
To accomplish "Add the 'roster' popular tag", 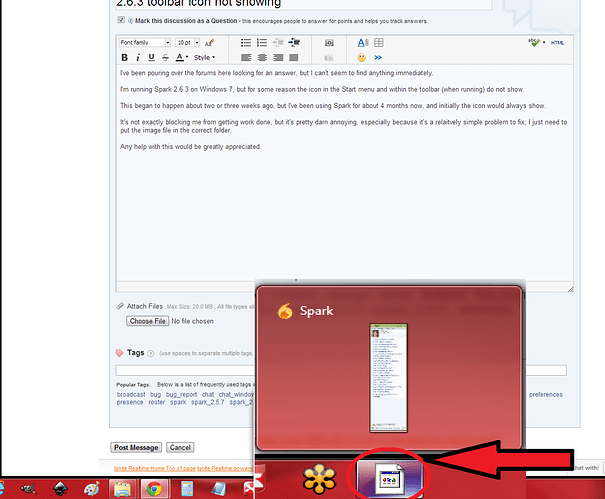I will click(x=157, y=402).
